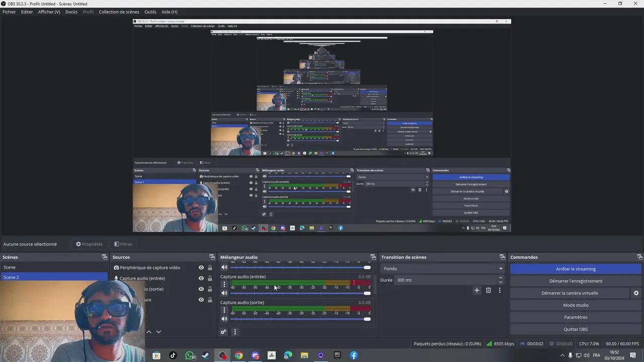The width and height of the screenshot is (644, 362).
Task: Delete transition using the trash icon
Action: 488,290
